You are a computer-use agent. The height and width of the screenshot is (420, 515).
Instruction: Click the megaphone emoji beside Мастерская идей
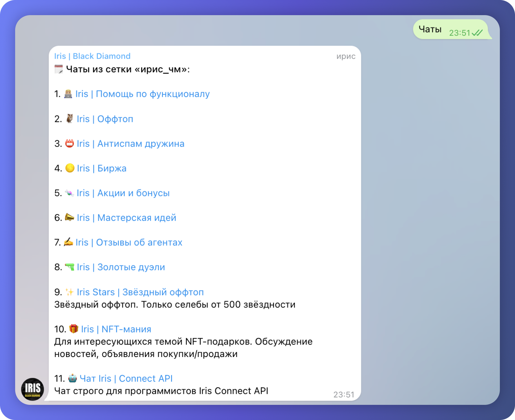[x=70, y=217]
